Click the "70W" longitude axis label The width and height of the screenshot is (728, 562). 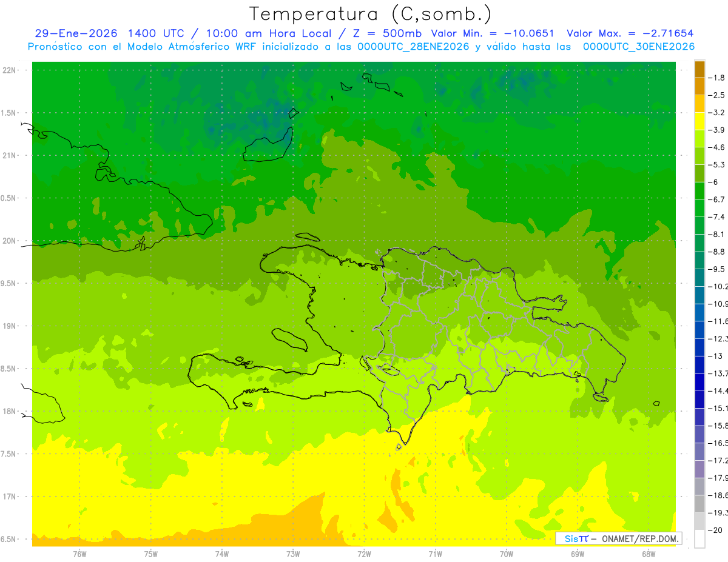(x=507, y=554)
